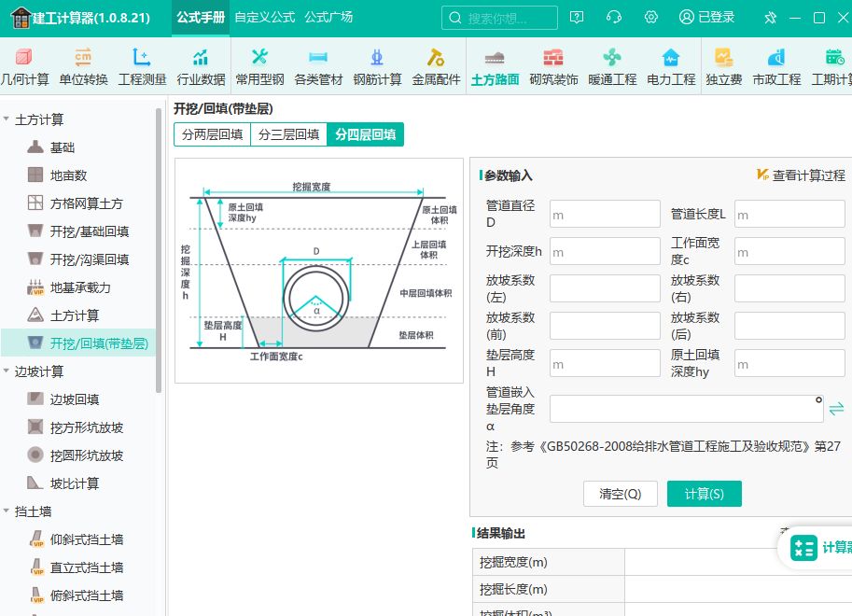Click the angle unit swap arrows icon
The height and width of the screenshot is (616, 852).
[x=836, y=408]
